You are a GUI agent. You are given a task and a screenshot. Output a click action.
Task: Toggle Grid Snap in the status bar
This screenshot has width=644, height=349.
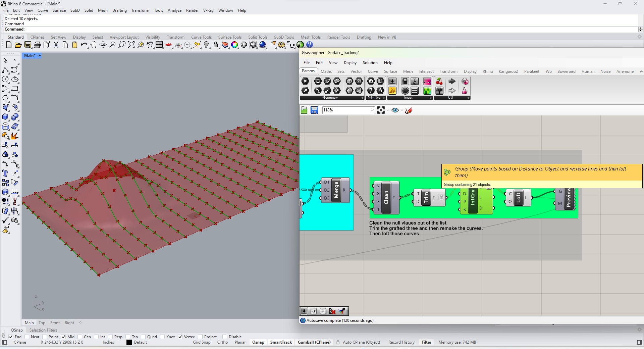pyautogui.click(x=202, y=342)
